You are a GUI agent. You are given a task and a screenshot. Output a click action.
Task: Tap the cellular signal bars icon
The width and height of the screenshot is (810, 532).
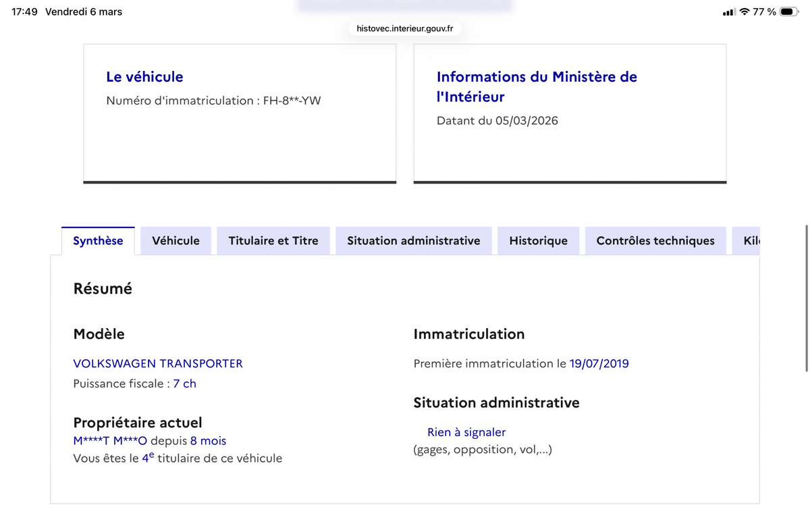pos(728,12)
